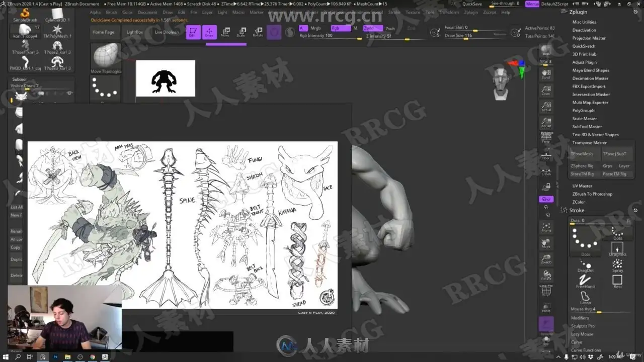Expand the UV Master plugin
The image size is (644, 362).
pos(582,186)
